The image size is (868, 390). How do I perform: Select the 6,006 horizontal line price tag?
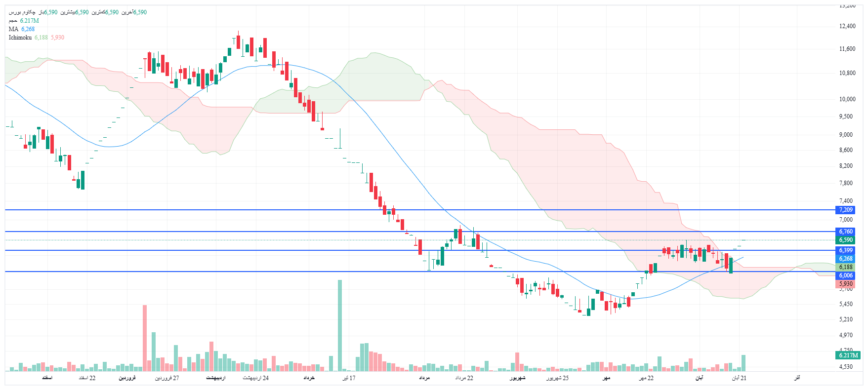pyautogui.click(x=846, y=275)
